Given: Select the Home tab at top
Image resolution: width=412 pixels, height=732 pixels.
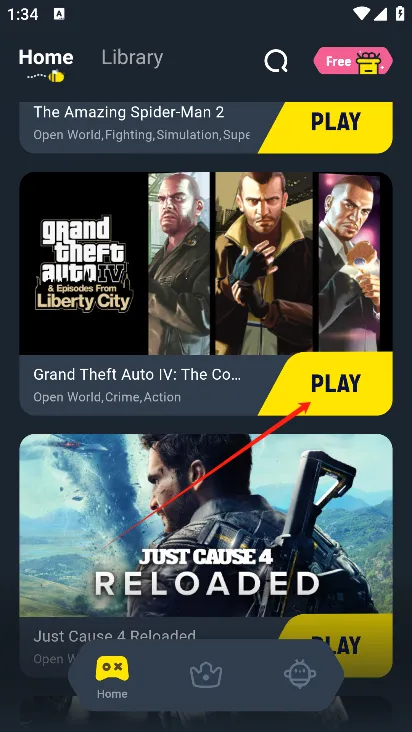Looking at the screenshot, I should (46, 57).
